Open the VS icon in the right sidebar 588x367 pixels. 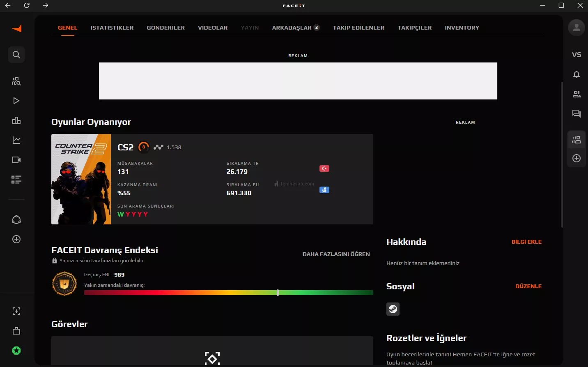[x=577, y=55]
